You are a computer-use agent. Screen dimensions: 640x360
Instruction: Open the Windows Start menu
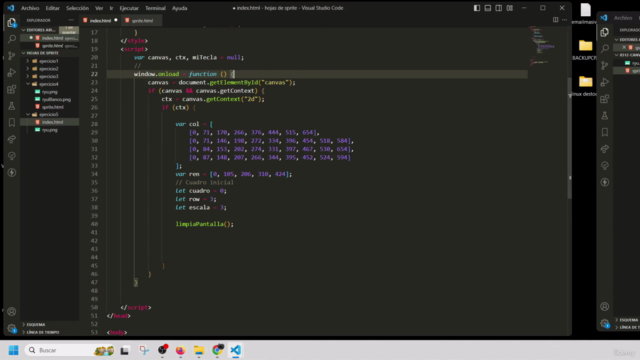[13, 350]
